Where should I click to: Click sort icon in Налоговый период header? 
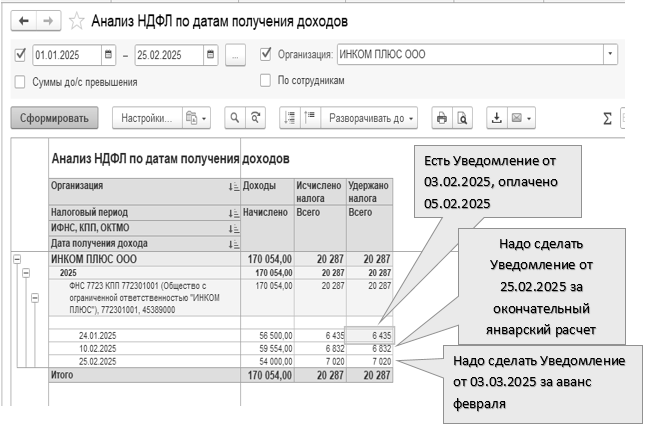click(x=234, y=213)
